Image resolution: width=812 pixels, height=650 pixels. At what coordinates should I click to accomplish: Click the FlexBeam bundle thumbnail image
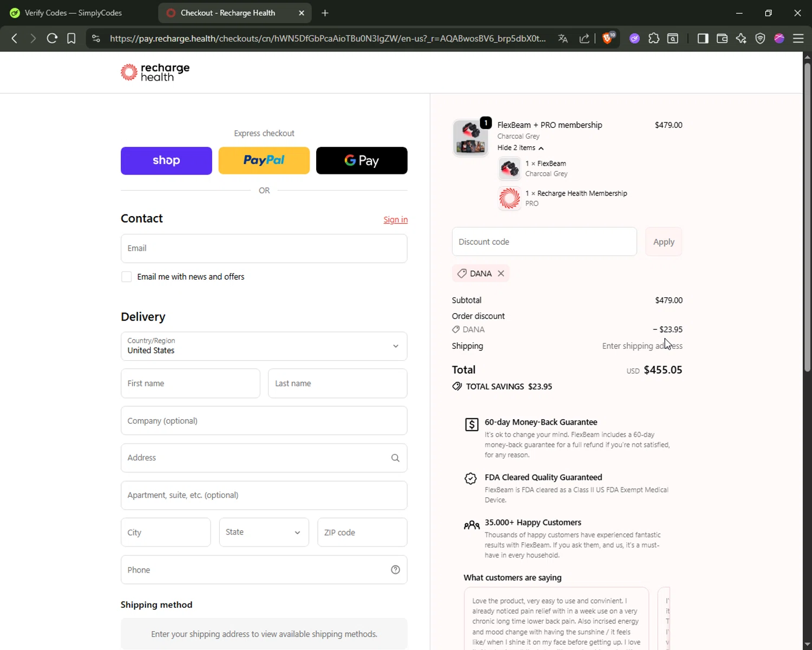470,138
